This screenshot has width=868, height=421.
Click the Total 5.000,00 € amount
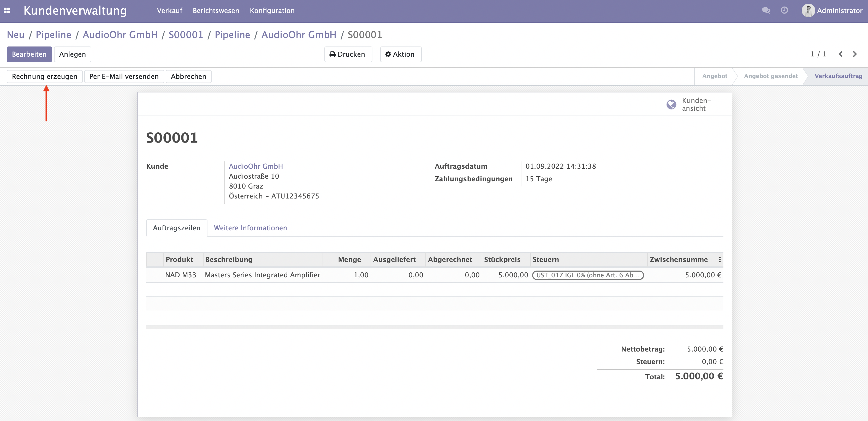699,376
